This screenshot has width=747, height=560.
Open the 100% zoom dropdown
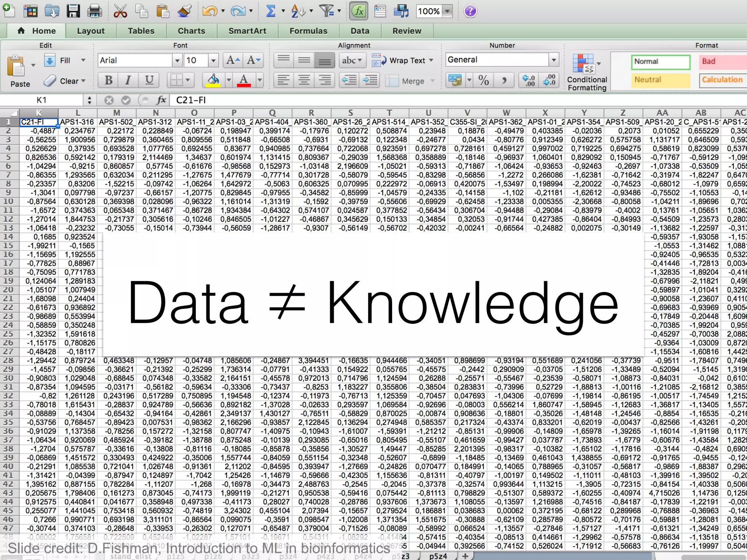[x=448, y=11]
